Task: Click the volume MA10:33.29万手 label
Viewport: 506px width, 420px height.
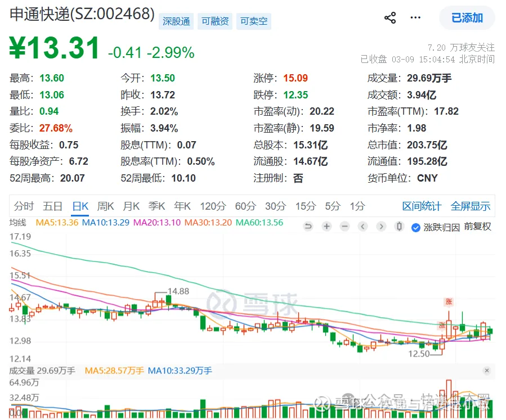Action: pyautogui.click(x=180, y=371)
